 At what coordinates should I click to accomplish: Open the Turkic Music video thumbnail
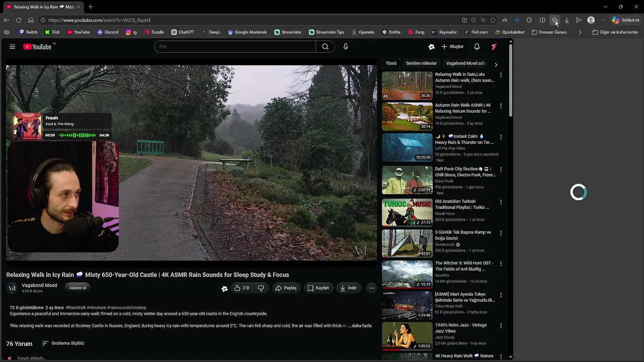pyautogui.click(x=407, y=212)
